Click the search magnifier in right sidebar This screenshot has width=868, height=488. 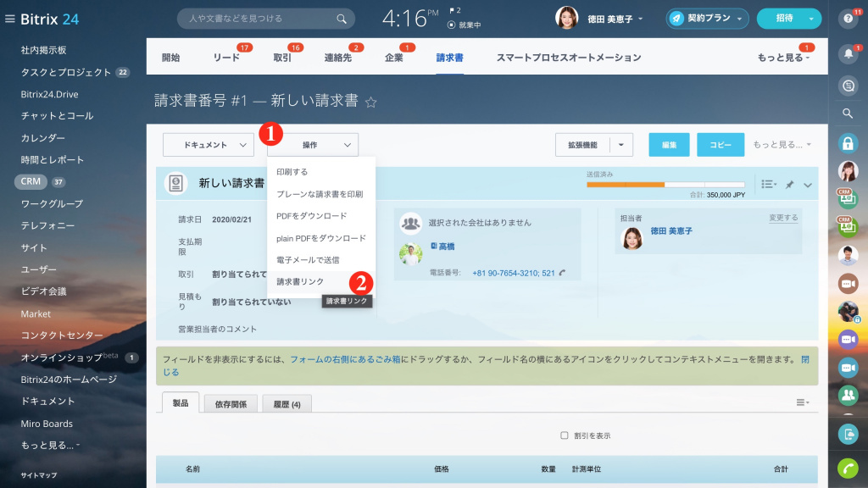tap(848, 113)
